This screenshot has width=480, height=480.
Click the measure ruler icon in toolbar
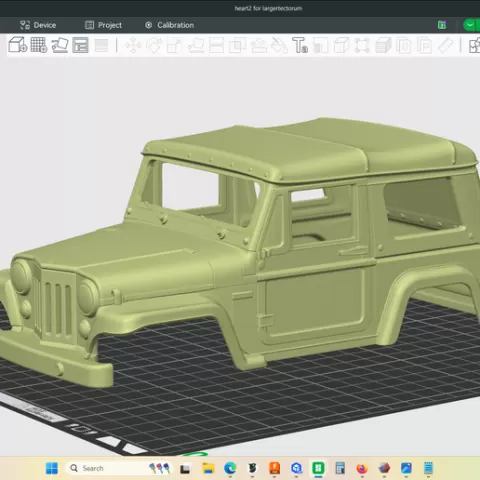(x=445, y=45)
